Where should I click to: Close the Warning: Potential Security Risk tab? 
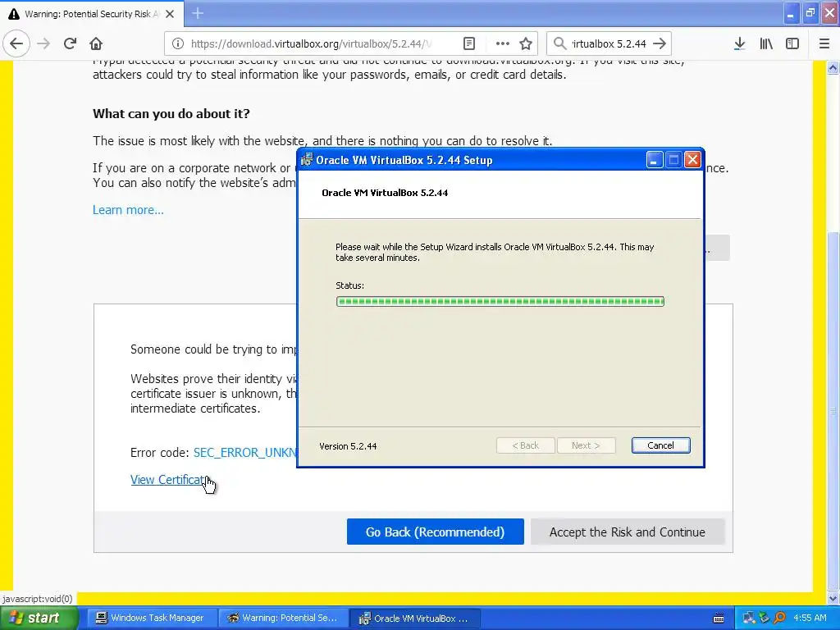170,14
